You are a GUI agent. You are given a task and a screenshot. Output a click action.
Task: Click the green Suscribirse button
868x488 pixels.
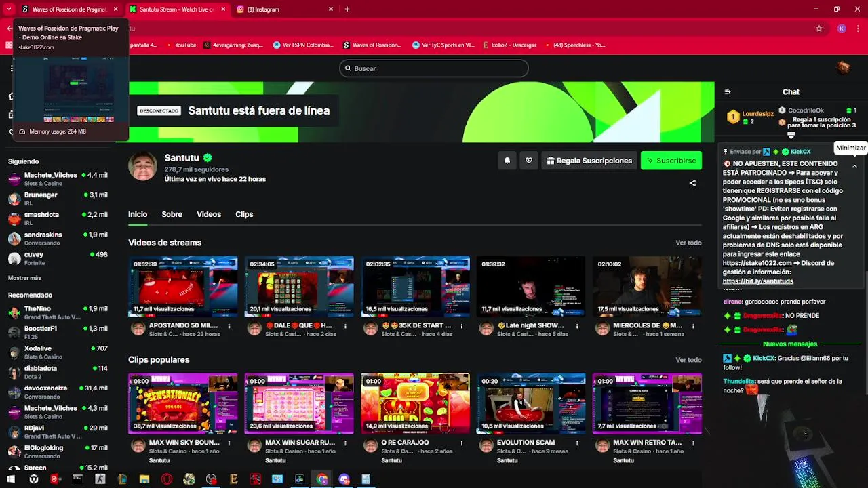pyautogui.click(x=671, y=161)
